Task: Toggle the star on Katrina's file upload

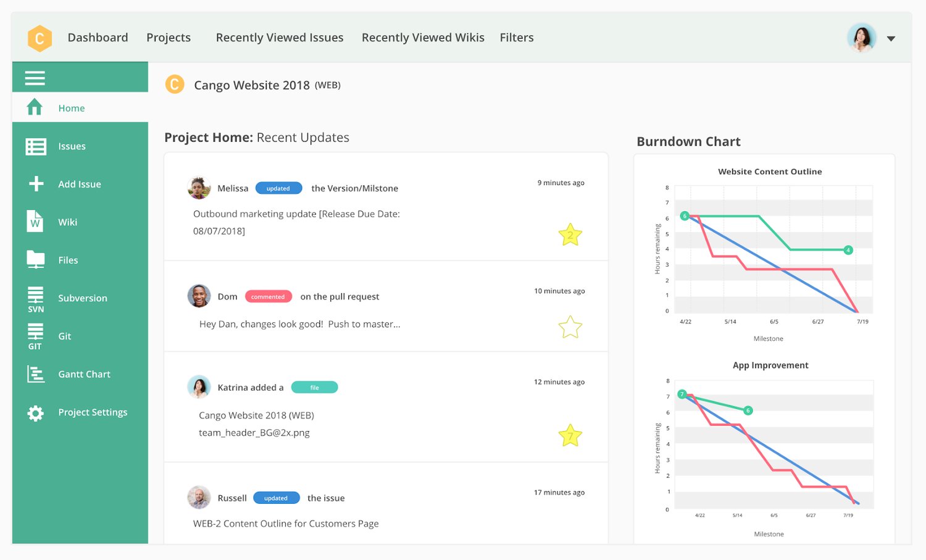Action: [x=570, y=435]
